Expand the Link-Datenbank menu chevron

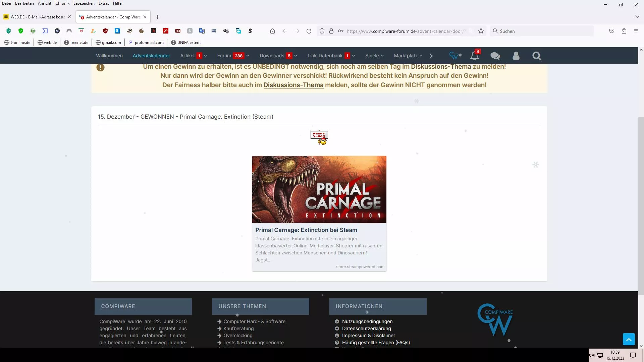354,56
